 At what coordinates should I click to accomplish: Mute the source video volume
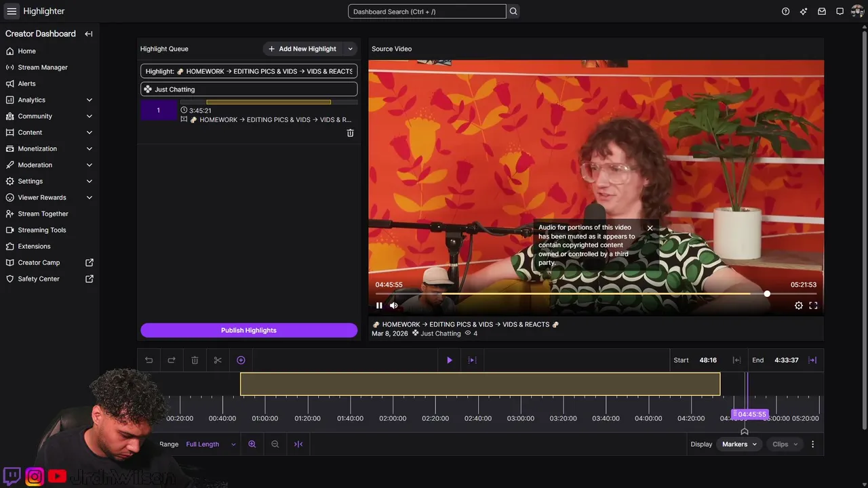pos(394,306)
